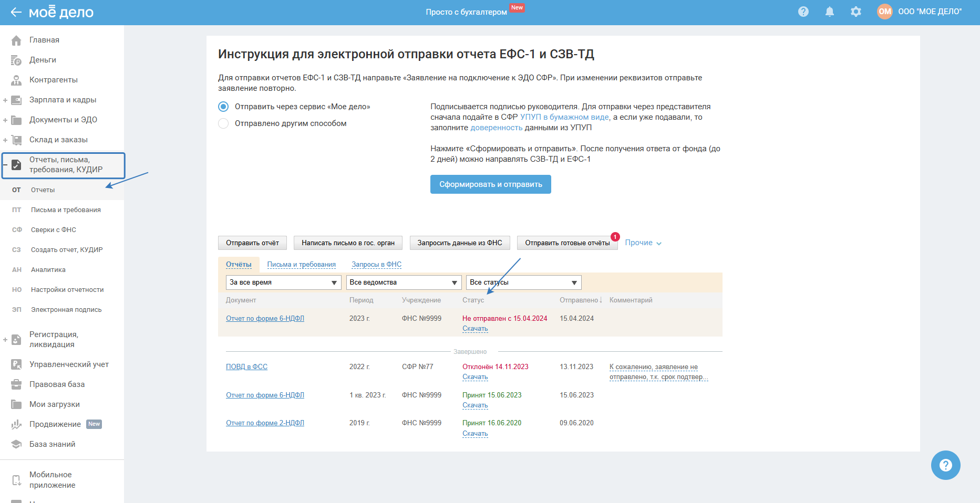980x503 pixels.
Task: Open the round help chat button
Action: (945, 465)
